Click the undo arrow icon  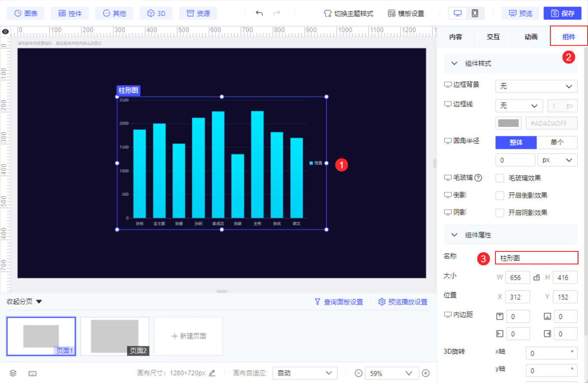tap(259, 13)
